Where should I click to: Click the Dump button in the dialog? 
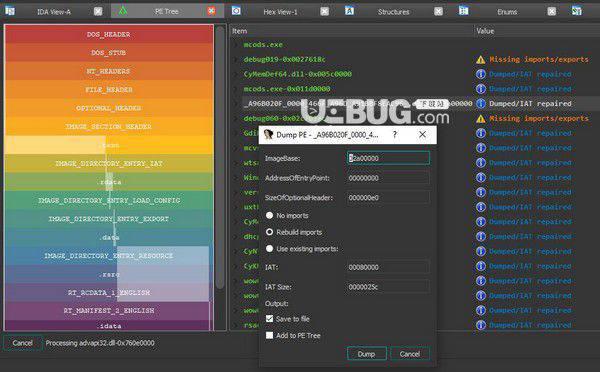(367, 354)
